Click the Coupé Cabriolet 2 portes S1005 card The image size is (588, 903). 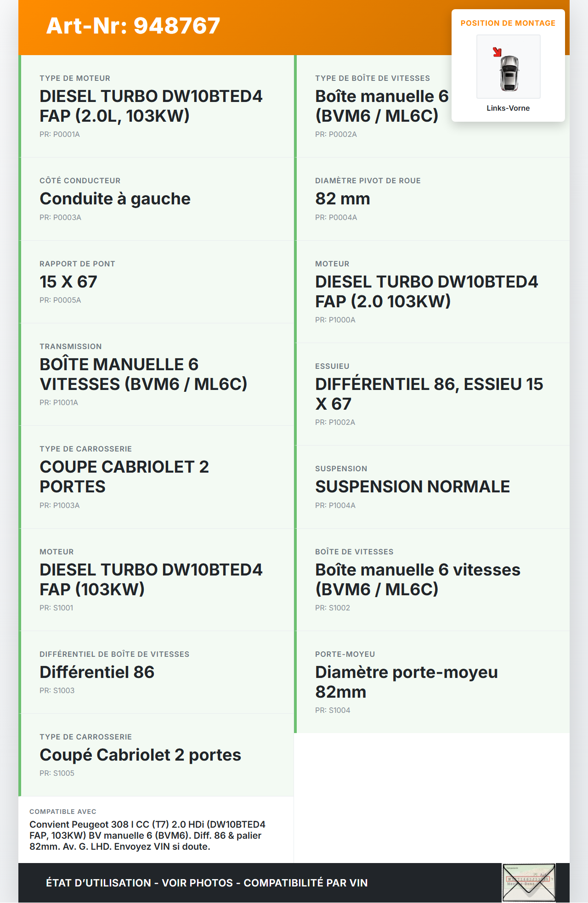(x=156, y=755)
